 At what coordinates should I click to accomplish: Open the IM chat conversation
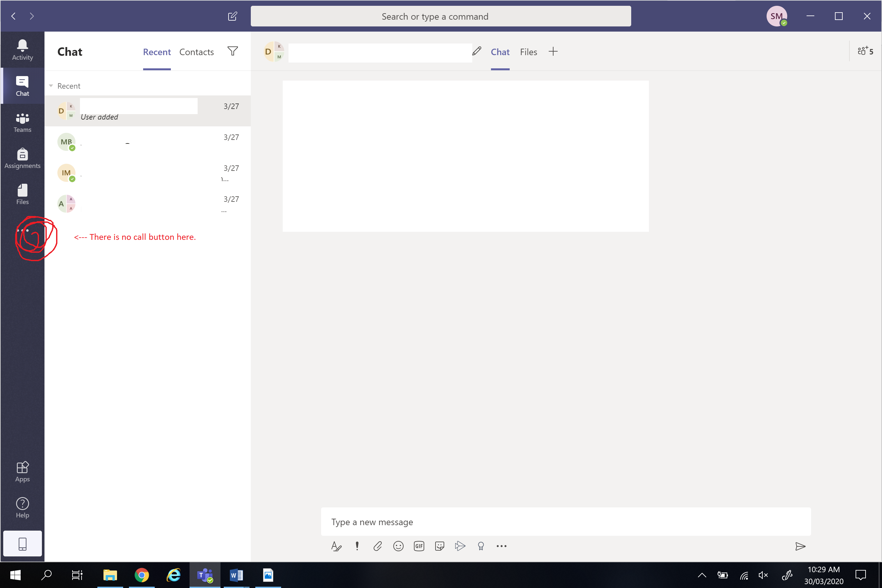(x=148, y=173)
